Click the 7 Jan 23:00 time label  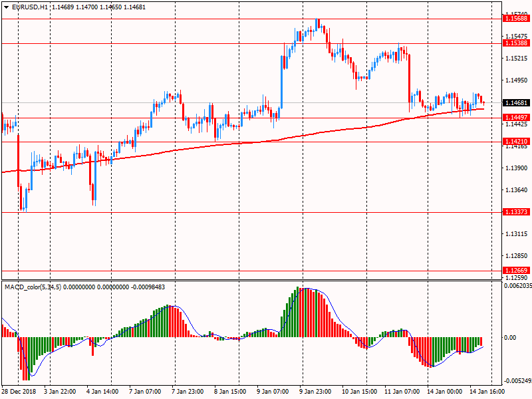(x=188, y=392)
